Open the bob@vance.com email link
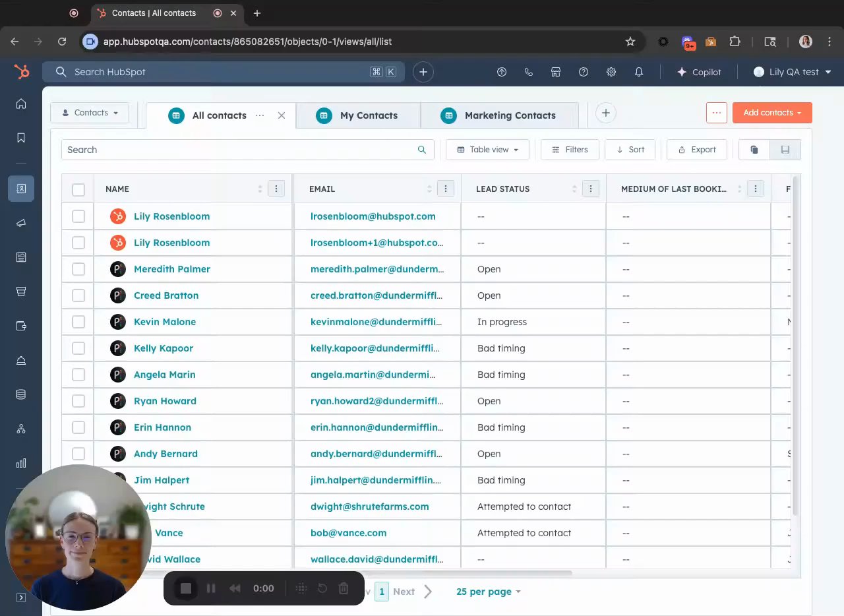 (349, 533)
